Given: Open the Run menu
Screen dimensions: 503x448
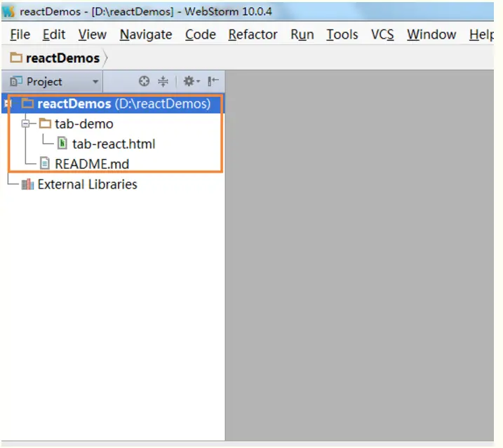Looking at the screenshot, I should [x=302, y=34].
